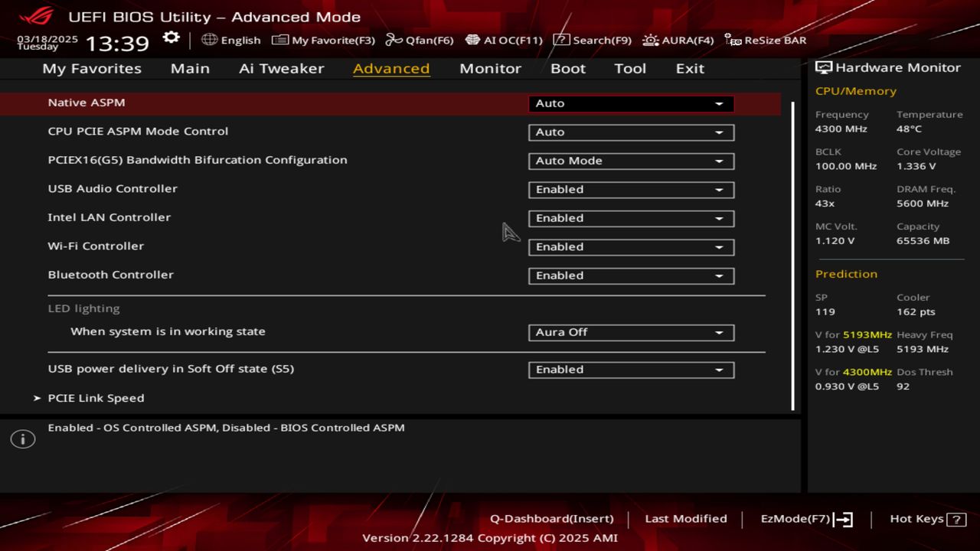Screen dimensions: 980x551
Task: Click the 162 pts cooler score
Action: [916, 312]
